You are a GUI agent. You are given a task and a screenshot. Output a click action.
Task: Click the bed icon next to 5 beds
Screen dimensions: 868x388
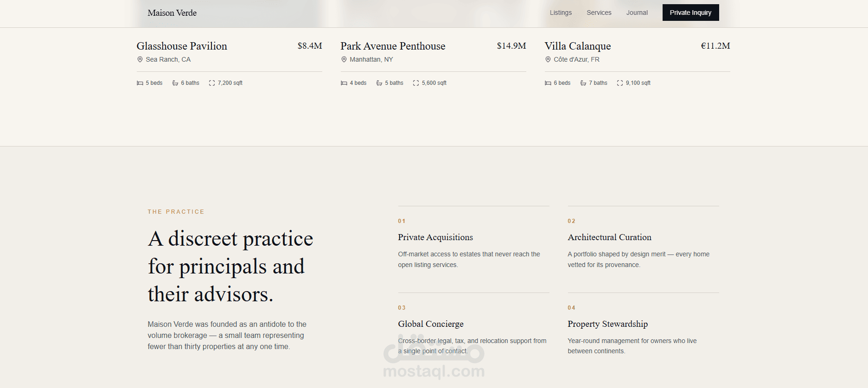(x=140, y=83)
